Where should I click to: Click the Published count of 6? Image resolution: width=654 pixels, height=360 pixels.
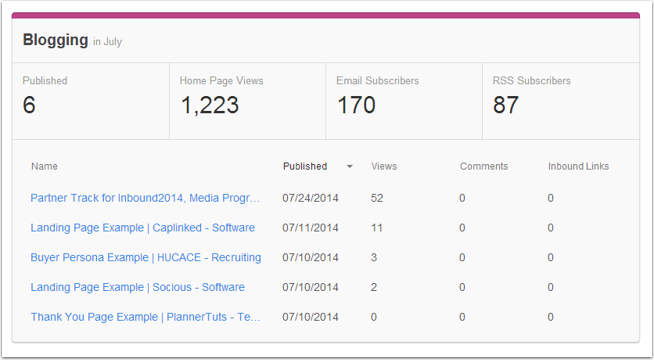pyautogui.click(x=29, y=105)
